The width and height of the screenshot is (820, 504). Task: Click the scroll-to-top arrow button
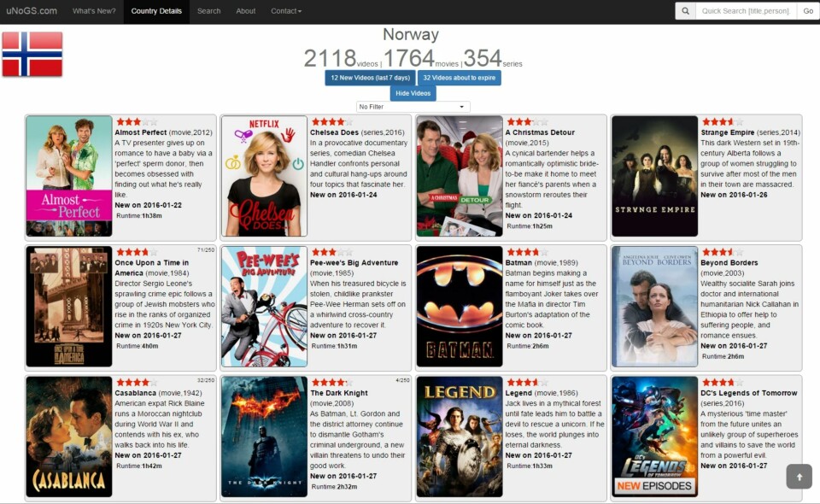coord(799,477)
